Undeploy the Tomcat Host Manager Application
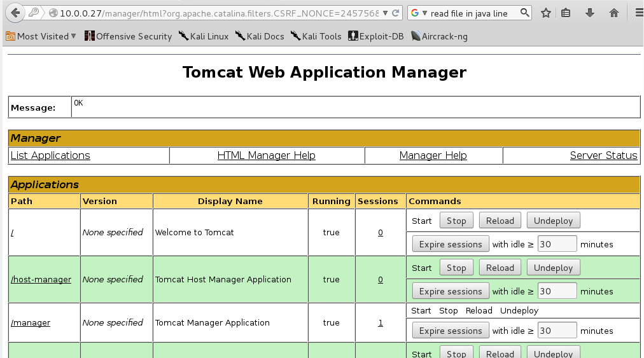Screen dimensions: 644x358 [x=553, y=268]
